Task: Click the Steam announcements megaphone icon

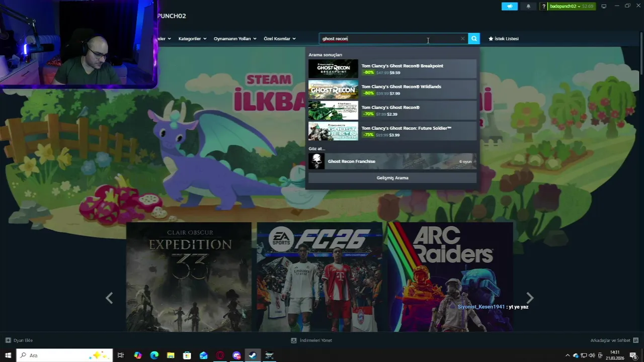Action: click(x=509, y=6)
